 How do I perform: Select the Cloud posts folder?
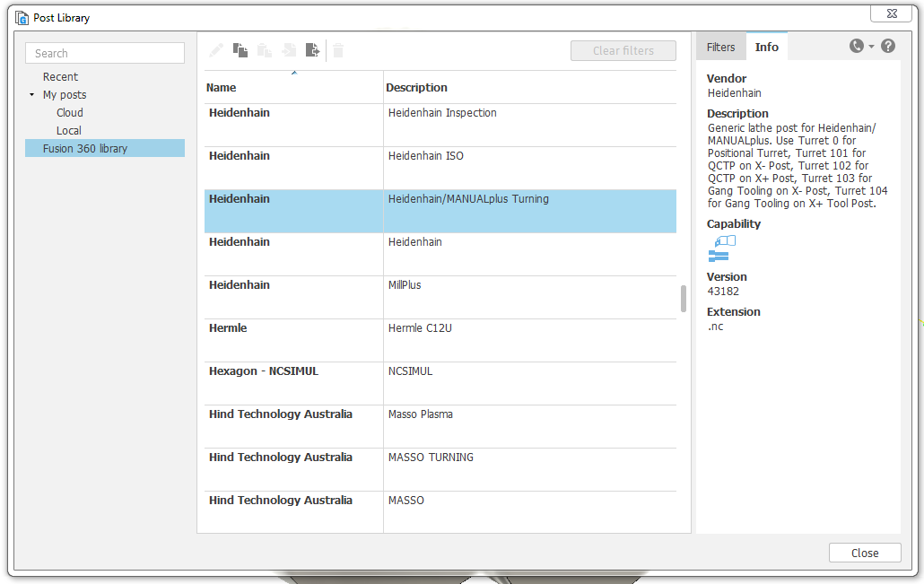pos(70,112)
